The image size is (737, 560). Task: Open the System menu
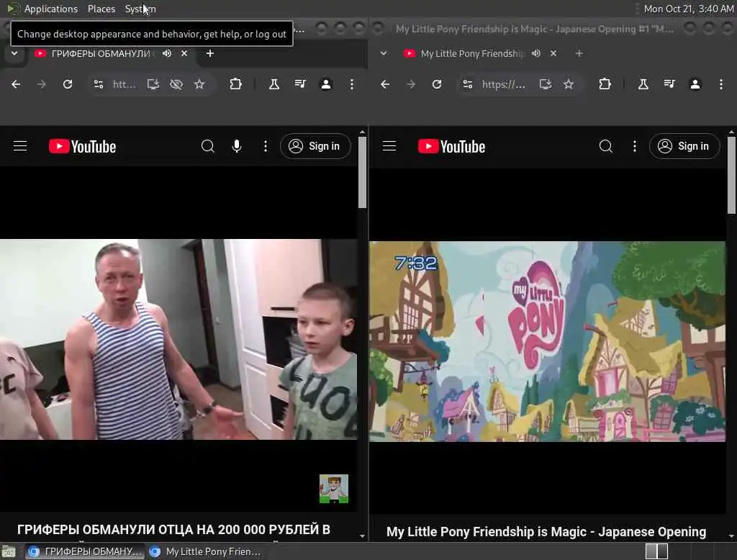[140, 9]
